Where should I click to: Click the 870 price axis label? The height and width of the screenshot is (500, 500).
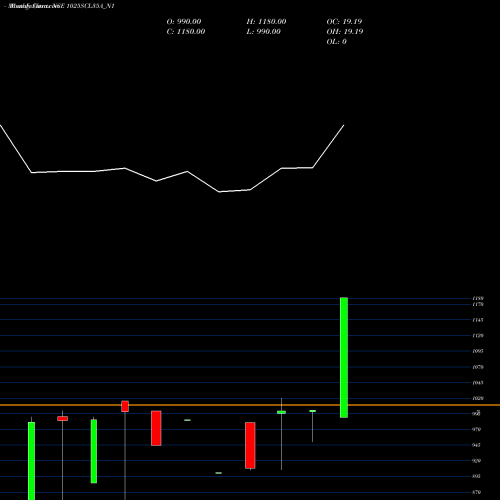coord(476,492)
